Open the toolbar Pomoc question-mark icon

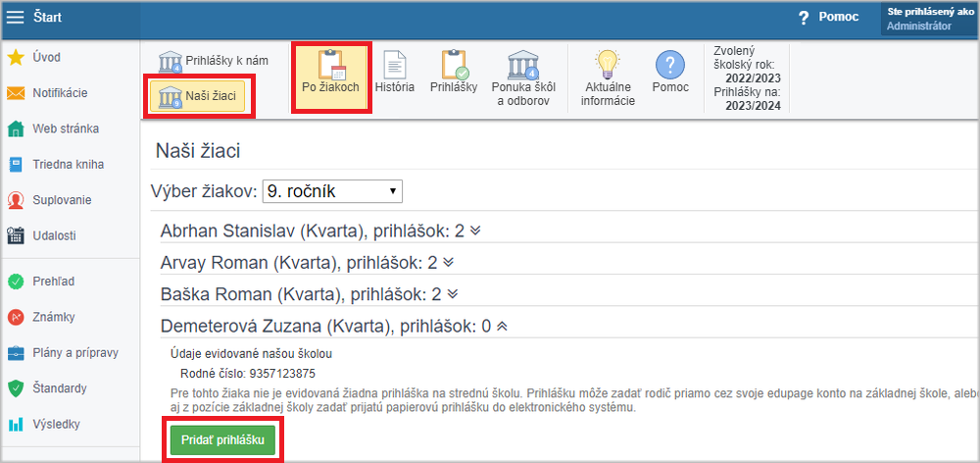(x=670, y=64)
